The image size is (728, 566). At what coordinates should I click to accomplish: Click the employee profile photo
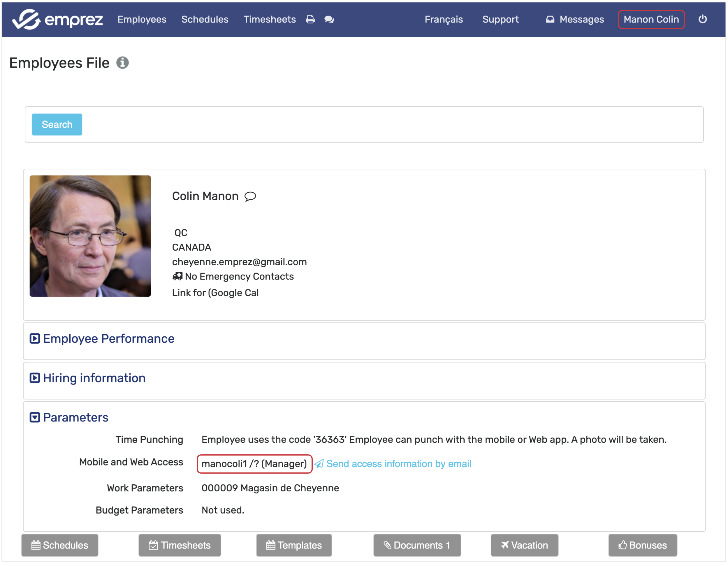coord(90,236)
